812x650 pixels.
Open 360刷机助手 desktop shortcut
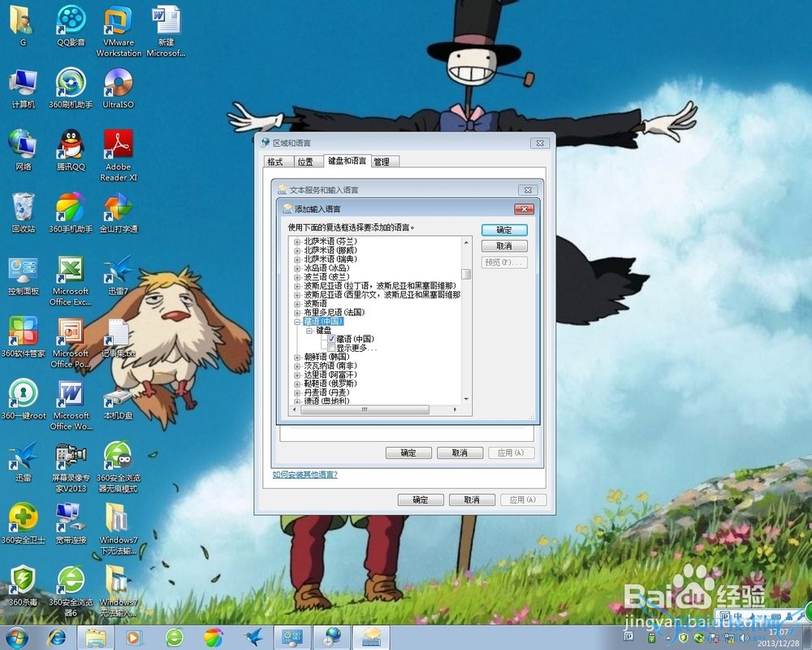click(x=71, y=87)
